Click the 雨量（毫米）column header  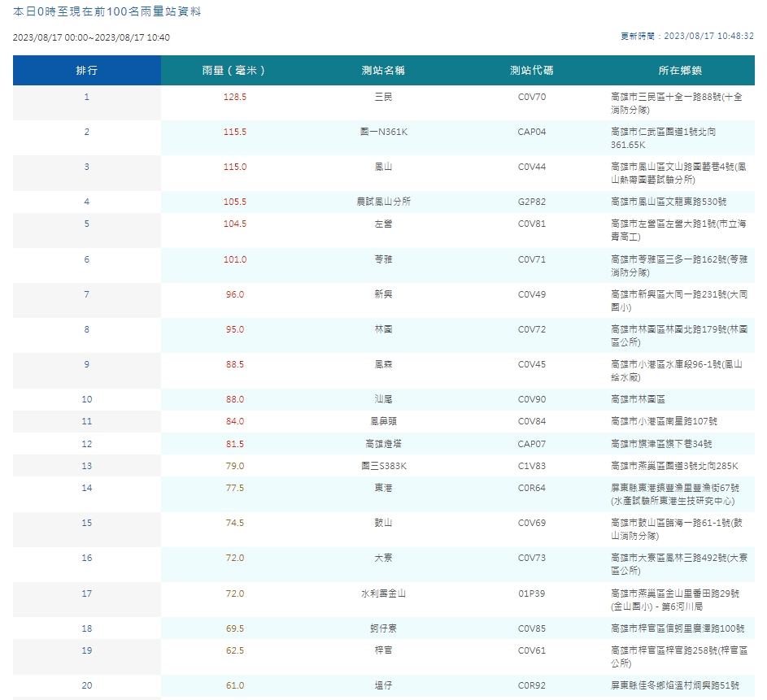[235, 71]
